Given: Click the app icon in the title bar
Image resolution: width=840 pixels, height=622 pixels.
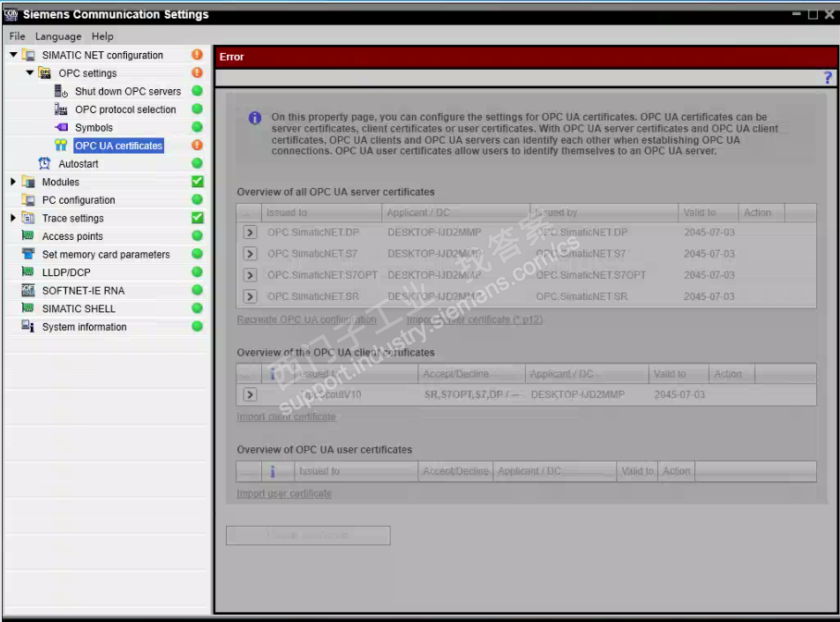Looking at the screenshot, I should (x=11, y=14).
